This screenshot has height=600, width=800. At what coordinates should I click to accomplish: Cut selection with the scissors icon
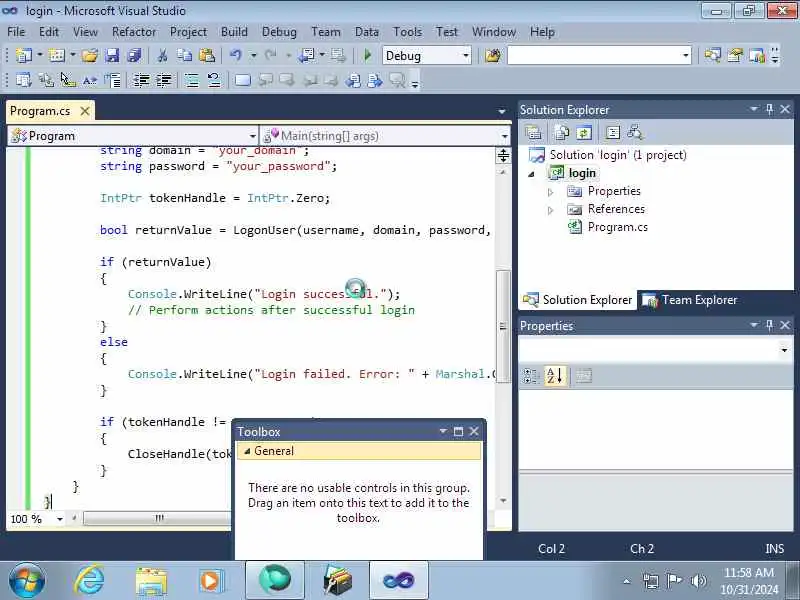[x=163, y=55]
